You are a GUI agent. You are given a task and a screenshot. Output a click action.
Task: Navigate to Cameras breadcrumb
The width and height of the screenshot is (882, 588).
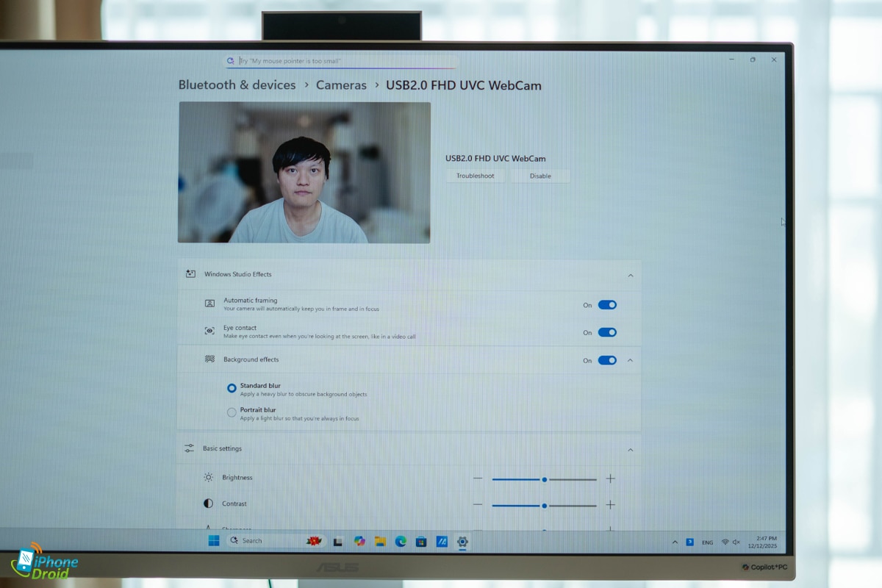341,85
